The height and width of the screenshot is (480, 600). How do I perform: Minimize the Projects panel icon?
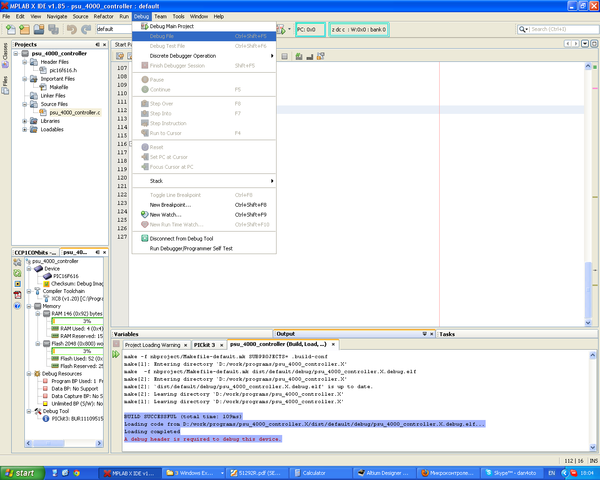point(98,45)
